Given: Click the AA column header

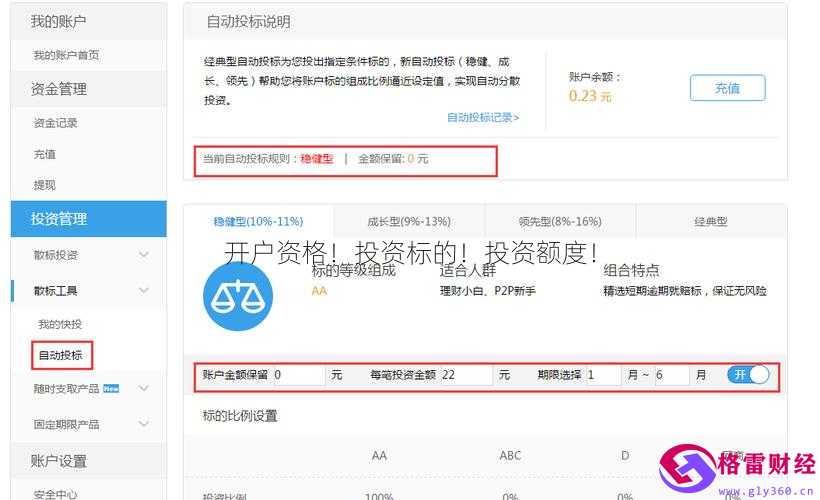Looking at the screenshot, I should pos(379,456).
